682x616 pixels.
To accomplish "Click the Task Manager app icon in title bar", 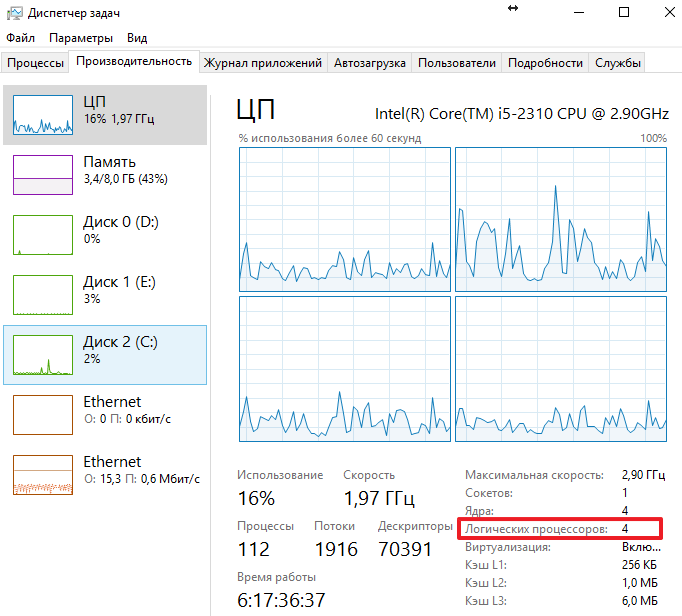I will pyautogui.click(x=14, y=13).
